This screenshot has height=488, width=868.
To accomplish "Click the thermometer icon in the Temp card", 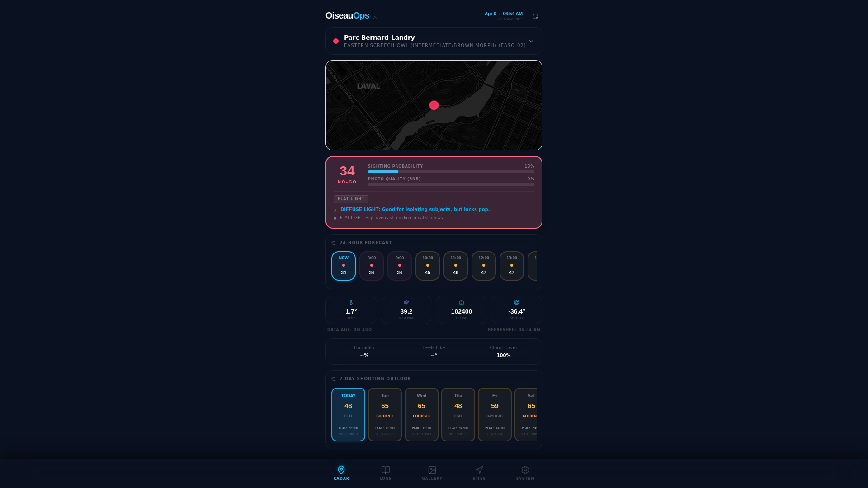I will click(x=351, y=302).
